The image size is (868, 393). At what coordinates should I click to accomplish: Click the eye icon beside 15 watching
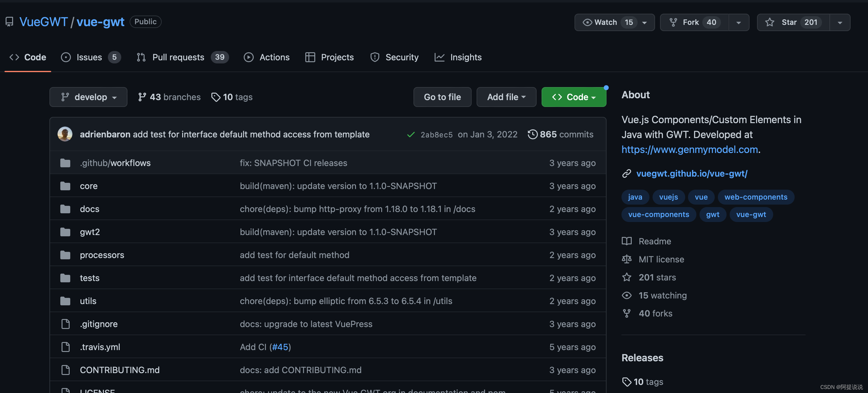[627, 295]
